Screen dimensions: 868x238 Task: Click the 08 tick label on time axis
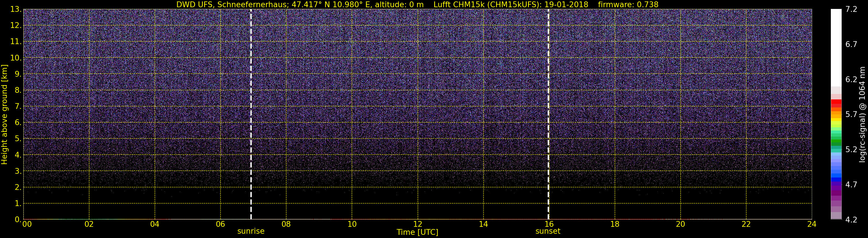[x=286, y=224]
